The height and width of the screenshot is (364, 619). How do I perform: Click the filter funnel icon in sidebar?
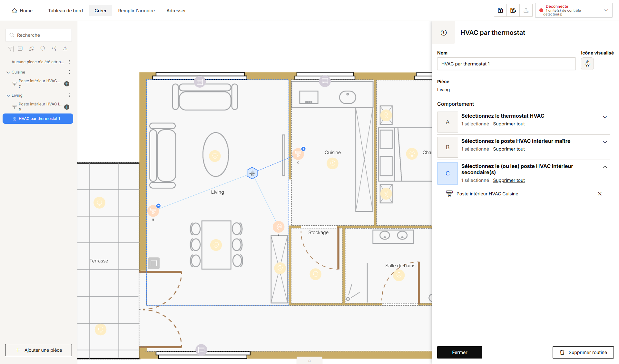click(x=11, y=49)
